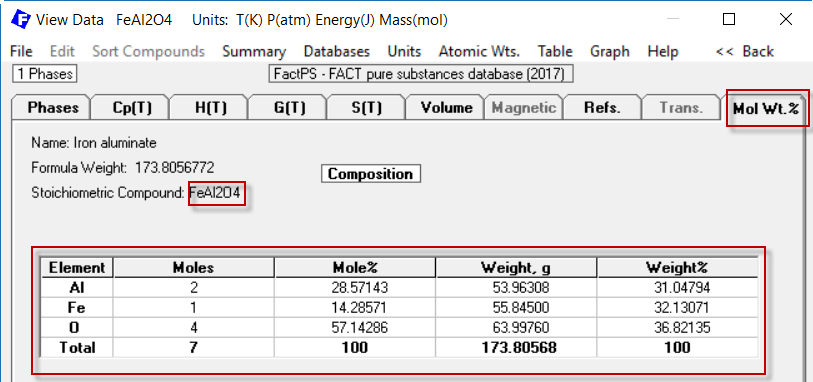Click the O Mole% cell 57.14286
Screen dimensions: 813x382
[x=355, y=328]
